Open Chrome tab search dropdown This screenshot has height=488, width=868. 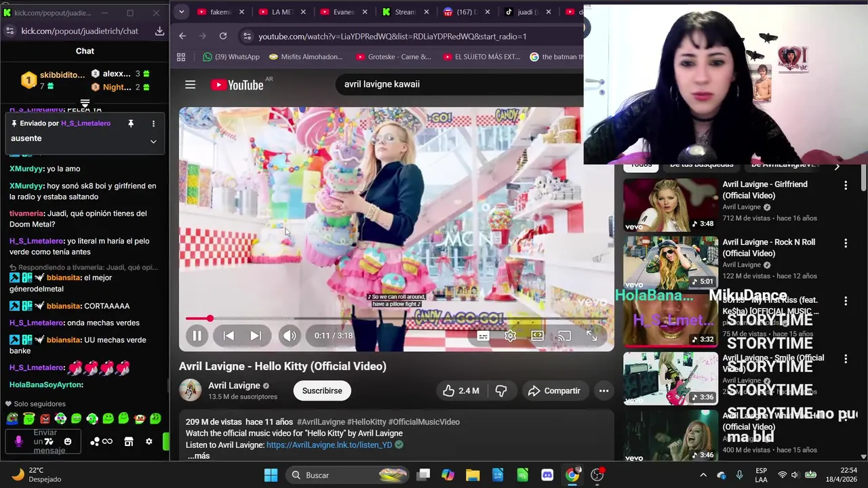(181, 12)
